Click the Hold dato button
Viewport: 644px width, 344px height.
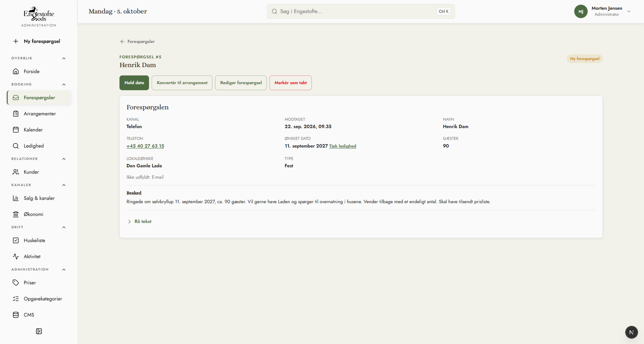coord(134,83)
